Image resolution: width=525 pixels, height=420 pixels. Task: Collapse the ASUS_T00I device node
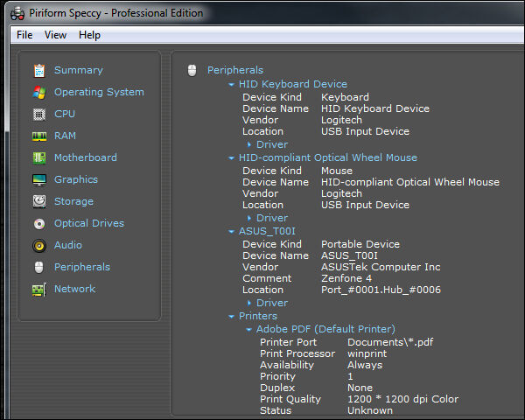click(x=231, y=231)
